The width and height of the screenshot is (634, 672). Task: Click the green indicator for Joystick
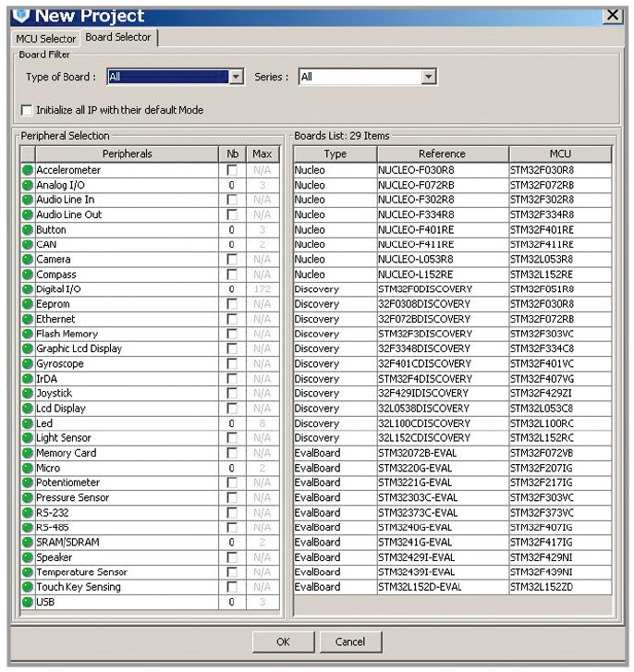click(x=28, y=394)
